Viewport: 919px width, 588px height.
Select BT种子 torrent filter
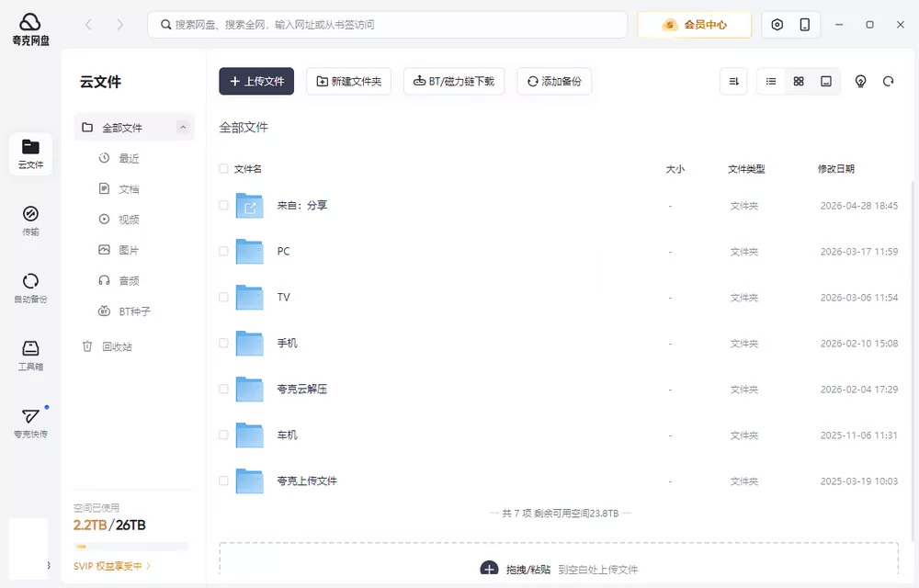point(124,311)
